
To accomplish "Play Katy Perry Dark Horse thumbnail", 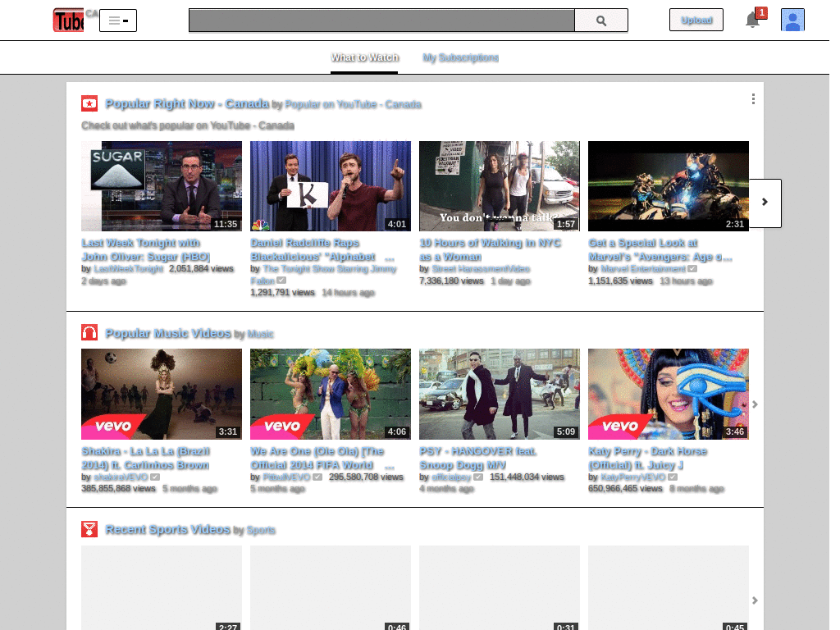I will click(x=669, y=395).
